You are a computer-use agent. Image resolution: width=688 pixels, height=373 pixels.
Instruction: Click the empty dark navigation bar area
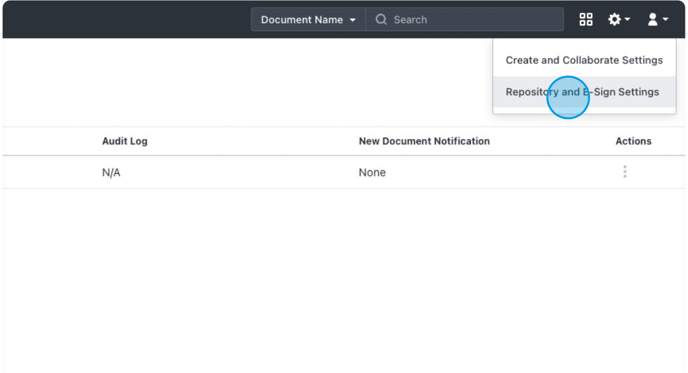127,19
